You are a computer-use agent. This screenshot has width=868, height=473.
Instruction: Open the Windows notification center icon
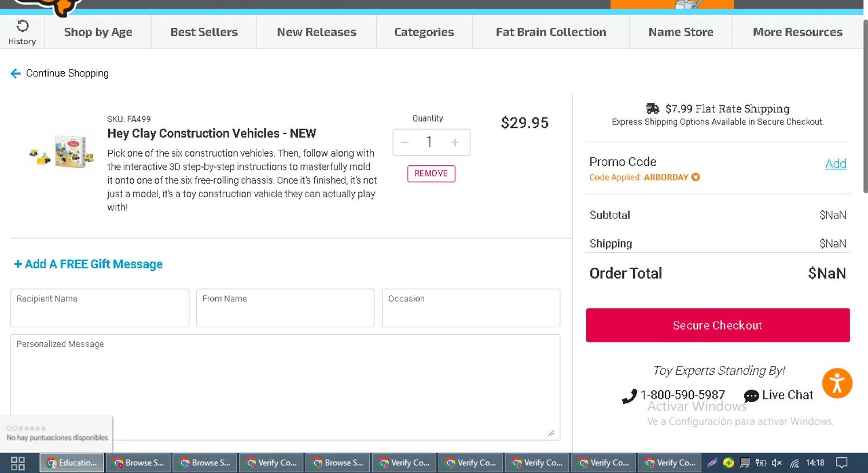[x=843, y=463]
